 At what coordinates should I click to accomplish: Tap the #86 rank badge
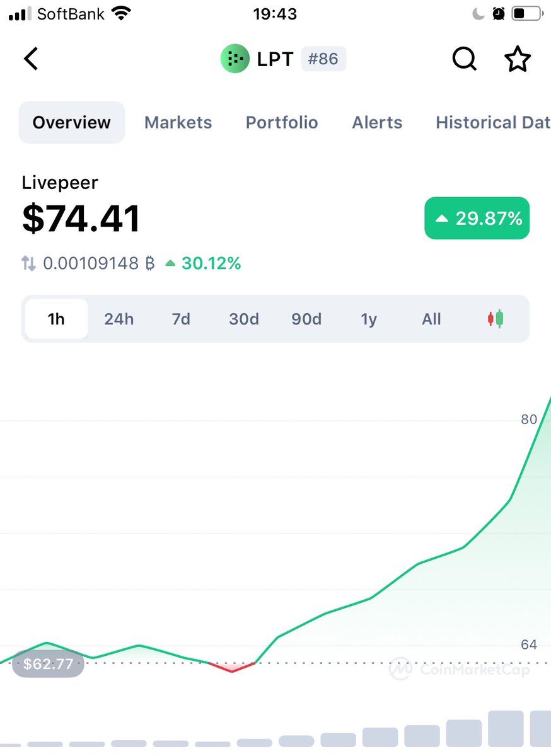point(323,59)
